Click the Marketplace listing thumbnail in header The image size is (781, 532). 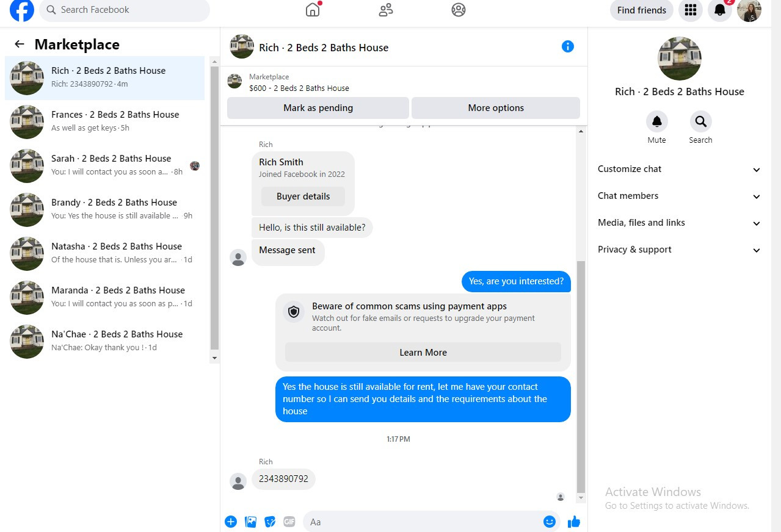[x=234, y=81]
